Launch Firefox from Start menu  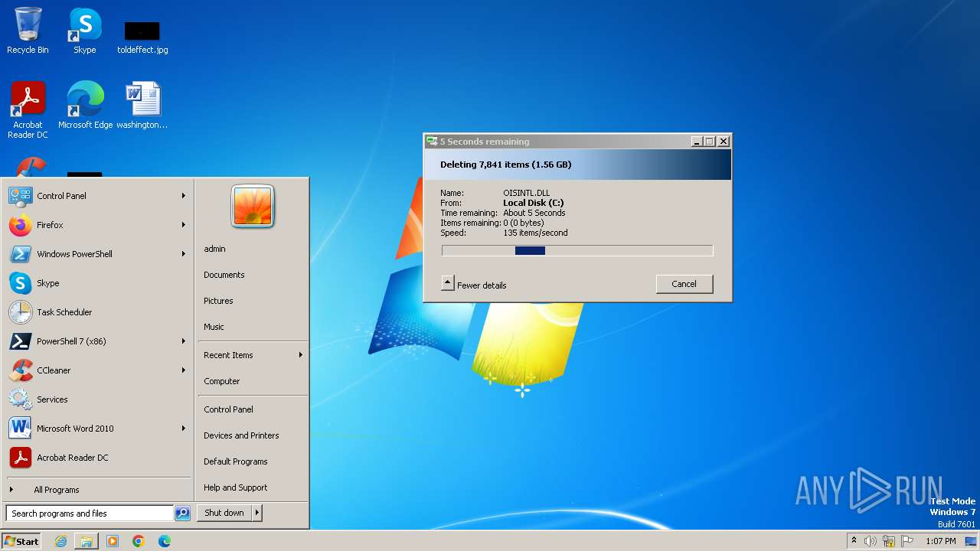pyautogui.click(x=98, y=225)
